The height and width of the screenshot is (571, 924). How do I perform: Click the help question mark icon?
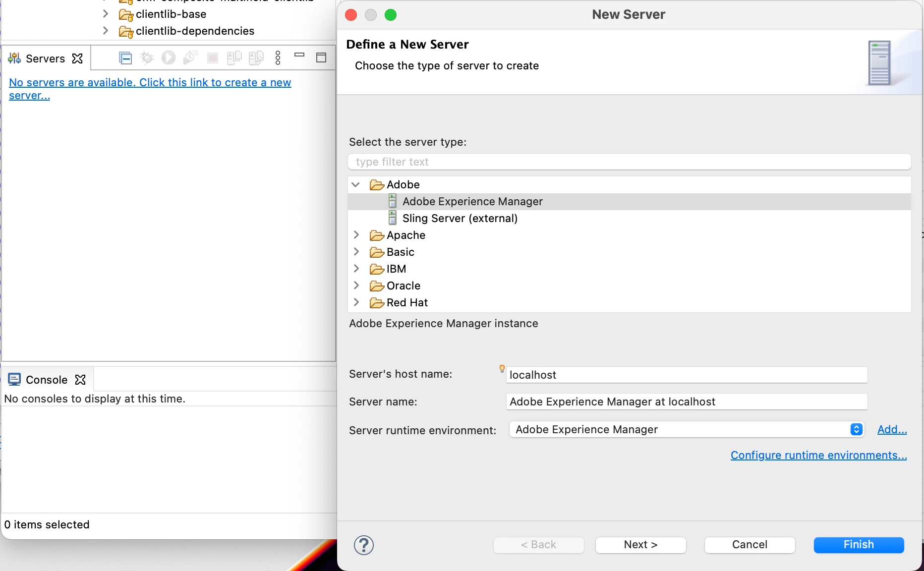coord(364,545)
